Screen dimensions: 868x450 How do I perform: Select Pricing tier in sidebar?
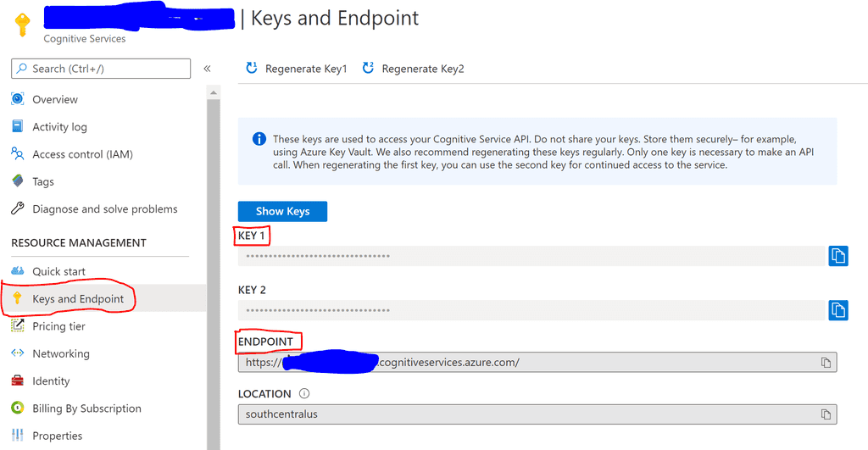tap(58, 326)
